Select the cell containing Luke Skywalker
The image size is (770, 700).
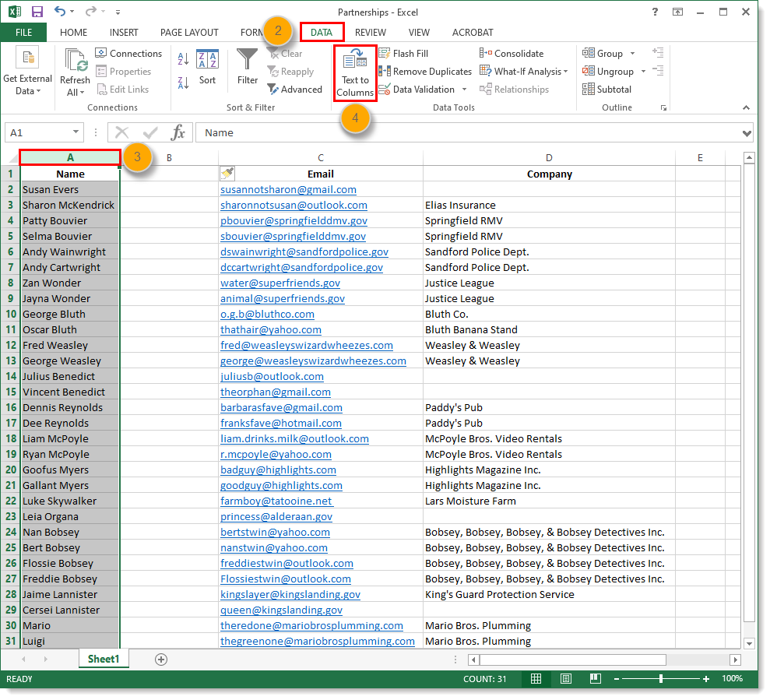point(70,501)
